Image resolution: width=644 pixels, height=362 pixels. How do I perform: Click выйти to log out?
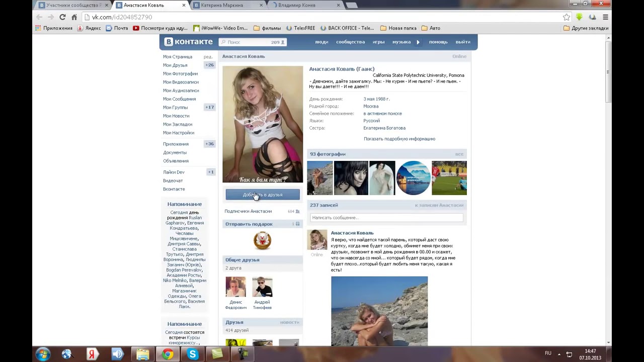[463, 42]
